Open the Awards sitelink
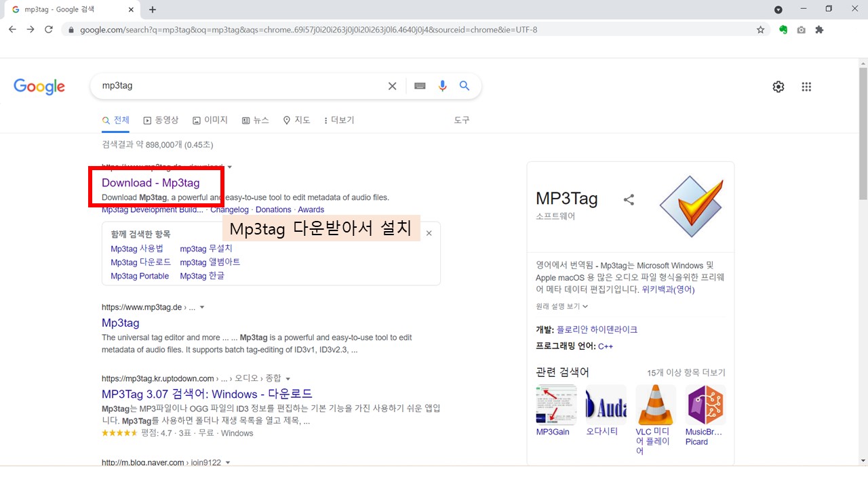Viewport: 868px width, 488px height. tap(311, 209)
